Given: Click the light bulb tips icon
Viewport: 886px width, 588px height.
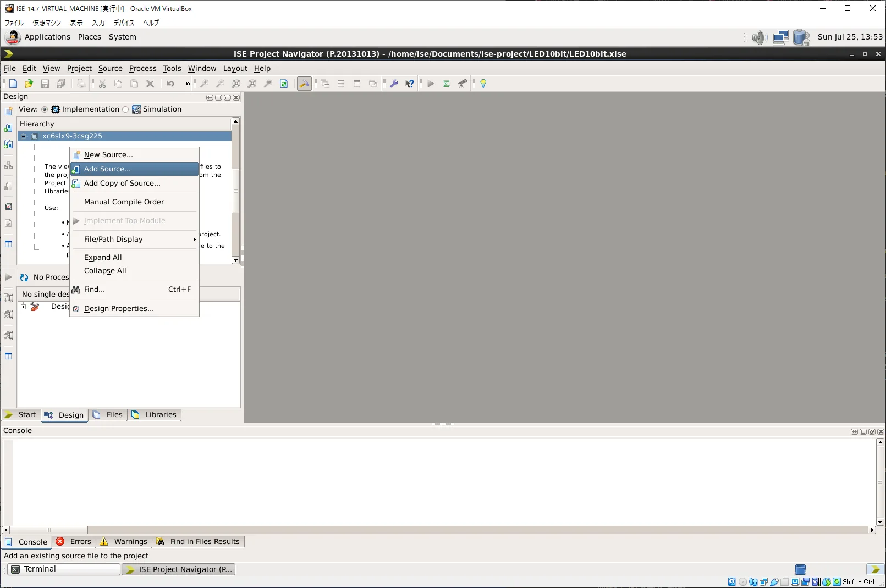Looking at the screenshot, I should (483, 84).
